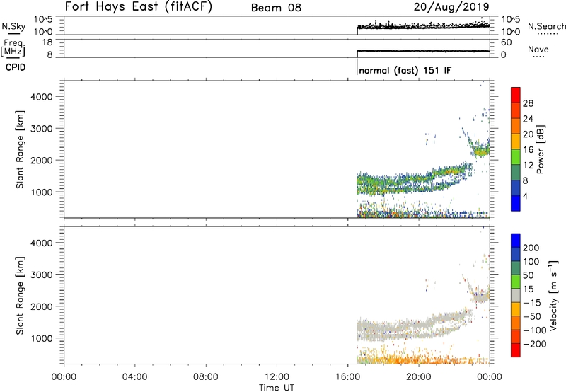Screen dimensions: 566x392
Task: Click the blue bottom swatch of the power colorbar
Action: point(516,203)
